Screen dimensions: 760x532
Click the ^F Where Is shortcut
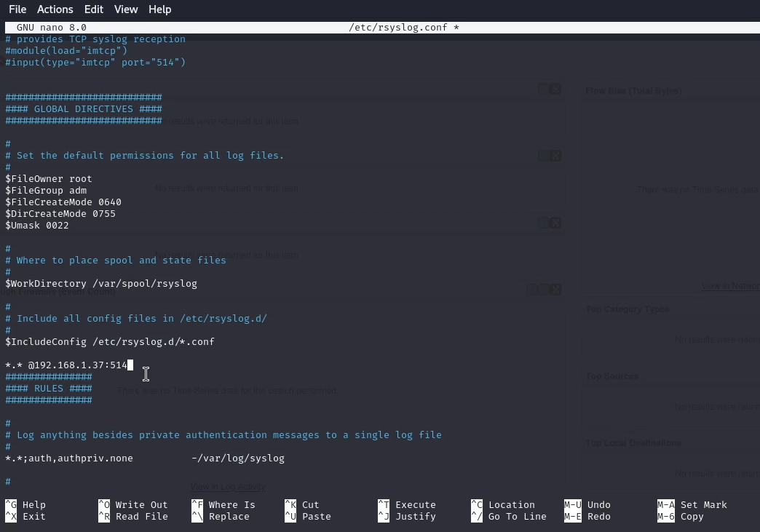(x=223, y=505)
